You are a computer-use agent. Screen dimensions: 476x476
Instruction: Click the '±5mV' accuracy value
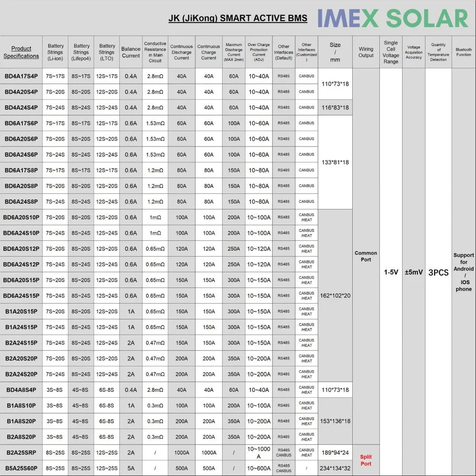[414, 272]
